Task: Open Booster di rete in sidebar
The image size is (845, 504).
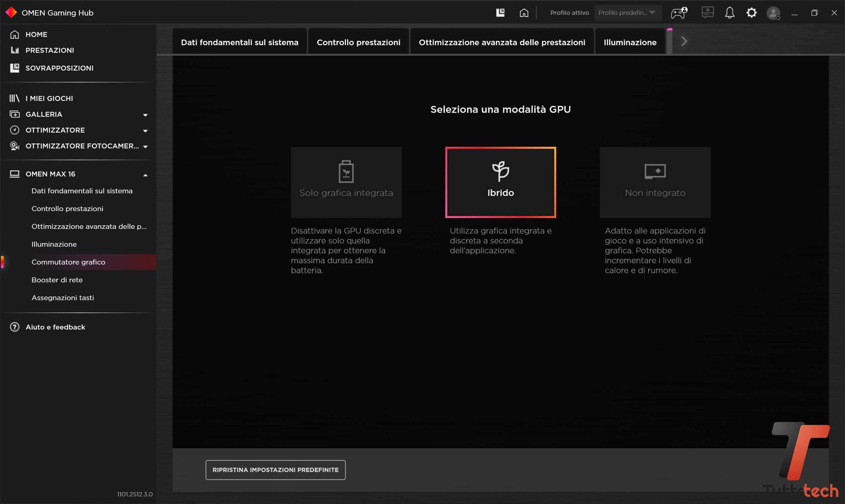Action: [57, 280]
